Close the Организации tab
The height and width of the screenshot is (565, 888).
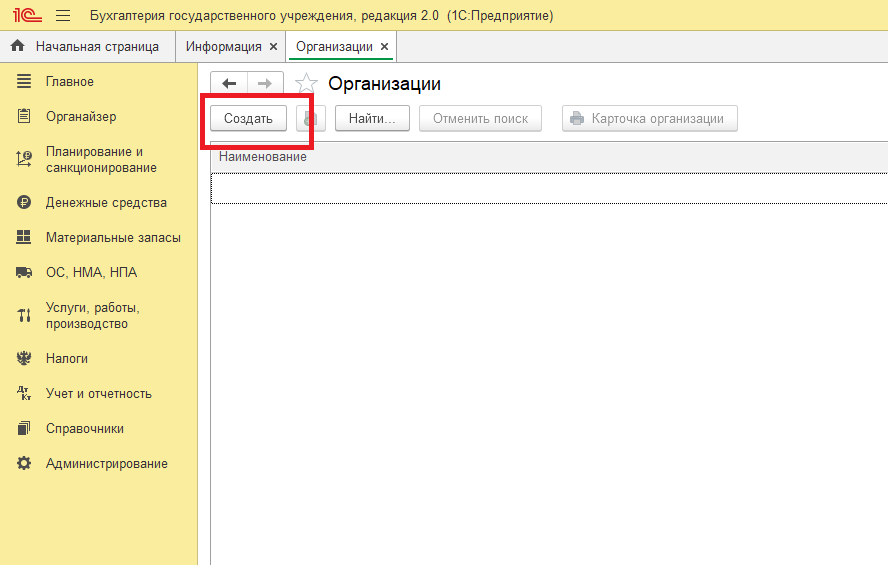pyautogui.click(x=385, y=46)
